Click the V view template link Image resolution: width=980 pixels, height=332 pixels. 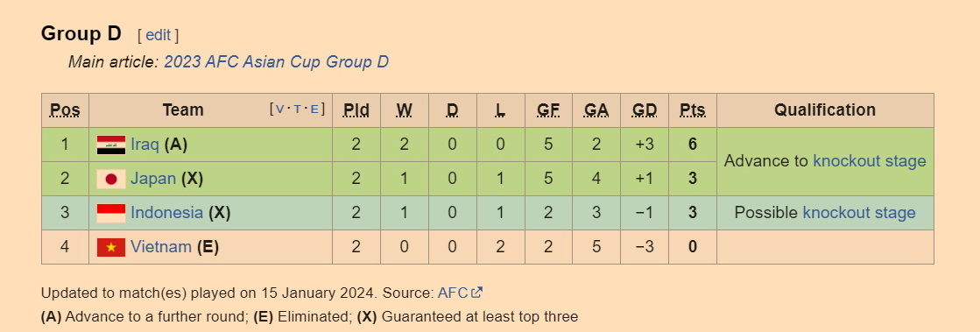[x=279, y=109]
